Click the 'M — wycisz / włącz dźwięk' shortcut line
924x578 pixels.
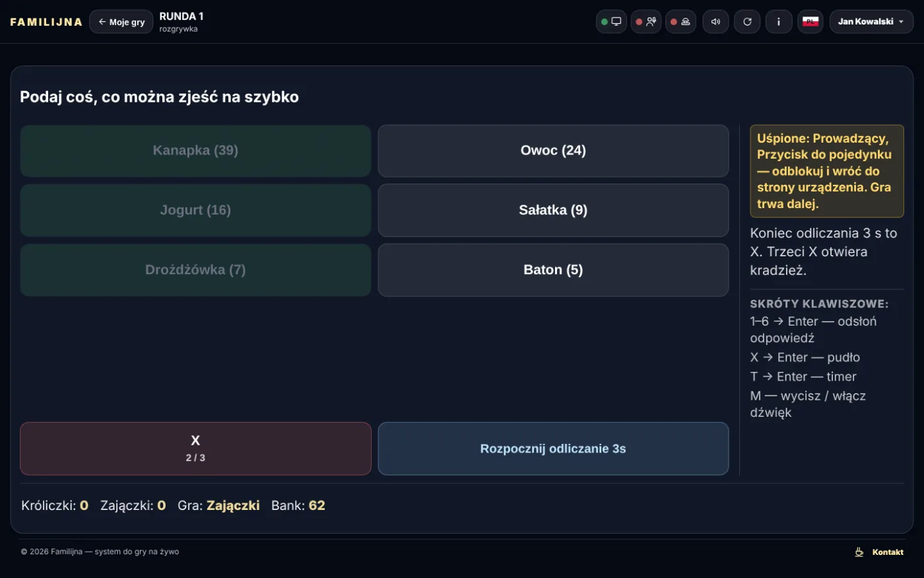point(808,404)
